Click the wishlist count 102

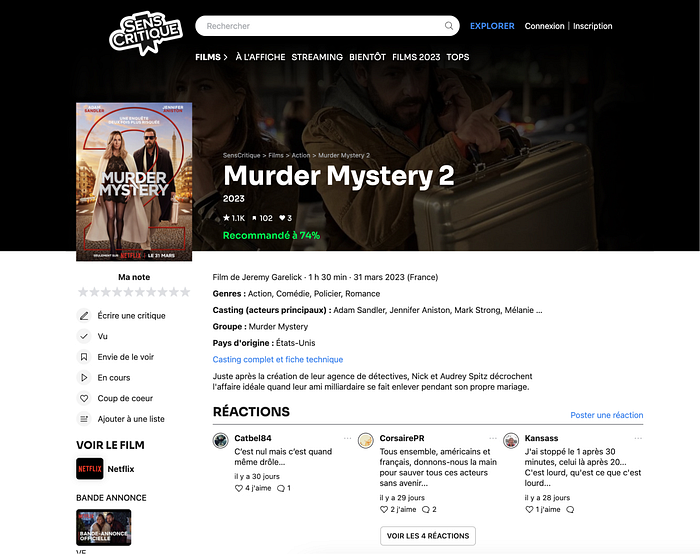[x=262, y=218]
